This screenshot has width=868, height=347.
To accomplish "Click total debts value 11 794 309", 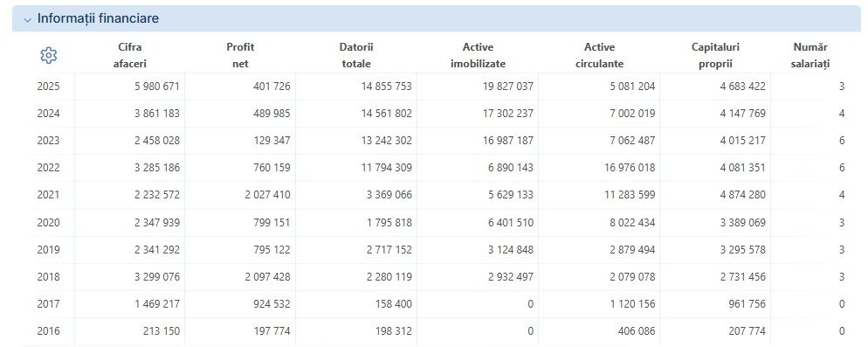I will pos(386,168).
